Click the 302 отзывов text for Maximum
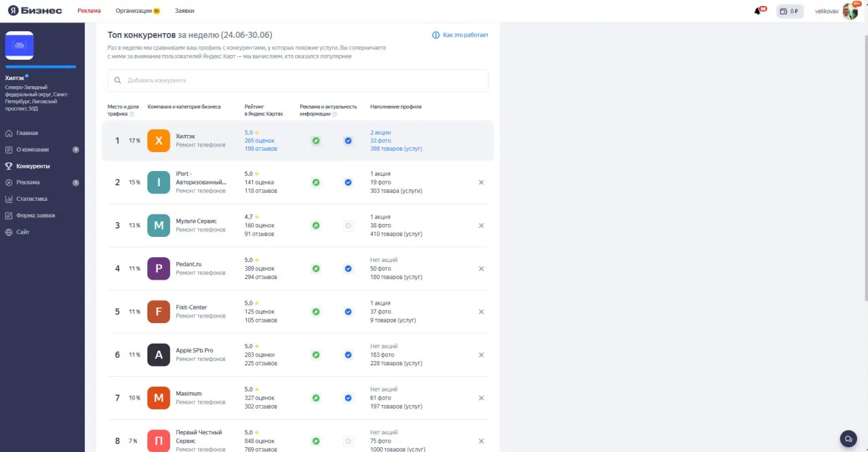Screen dimensions: 868x452 [261, 406]
